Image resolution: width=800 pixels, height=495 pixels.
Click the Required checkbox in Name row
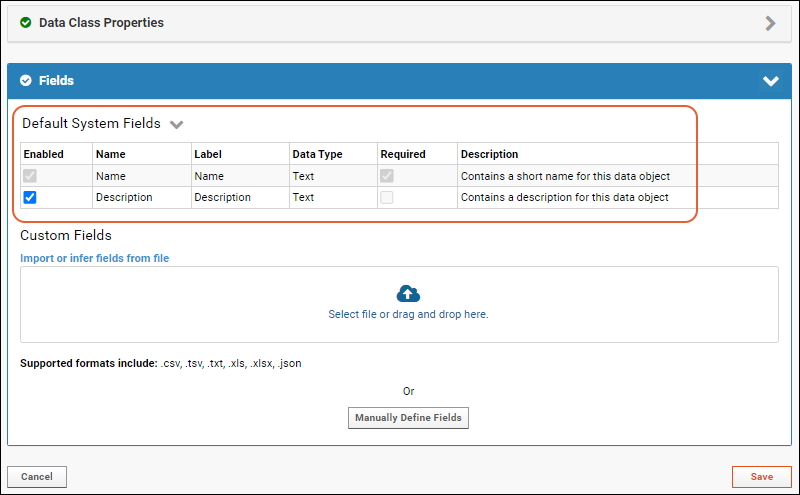coord(387,176)
